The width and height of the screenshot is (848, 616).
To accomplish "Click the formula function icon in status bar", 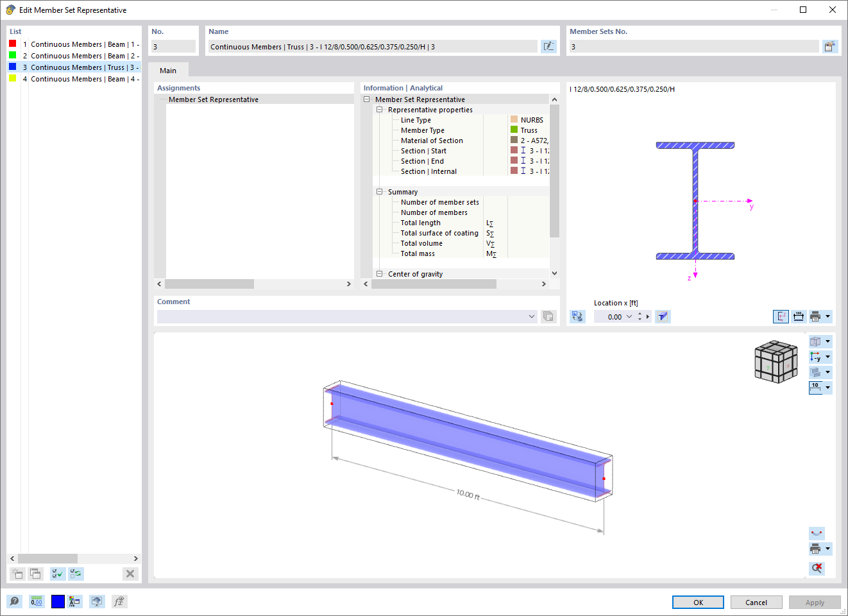I will pyautogui.click(x=119, y=601).
